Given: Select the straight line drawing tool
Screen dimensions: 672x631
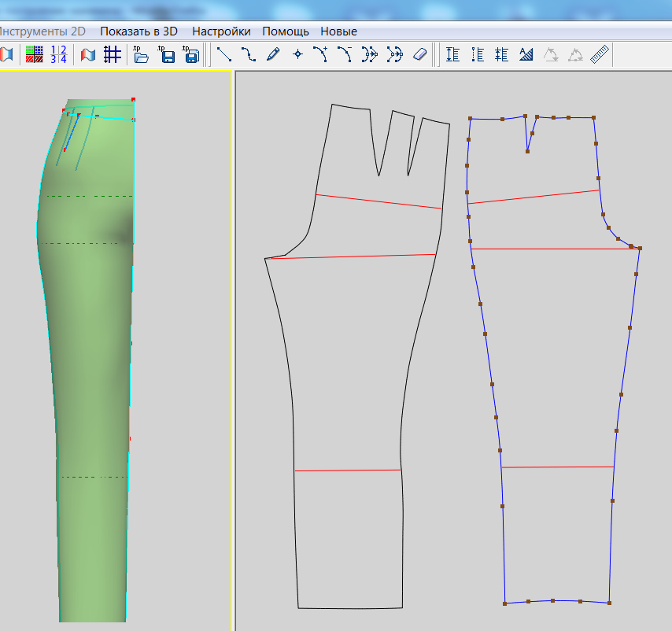Looking at the screenshot, I should pyautogui.click(x=224, y=55).
